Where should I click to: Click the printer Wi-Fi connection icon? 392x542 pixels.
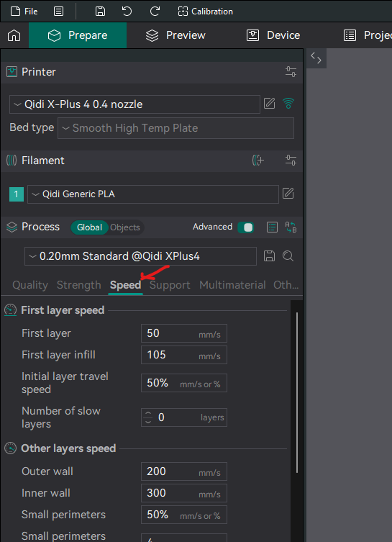pyautogui.click(x=288, y=104)
